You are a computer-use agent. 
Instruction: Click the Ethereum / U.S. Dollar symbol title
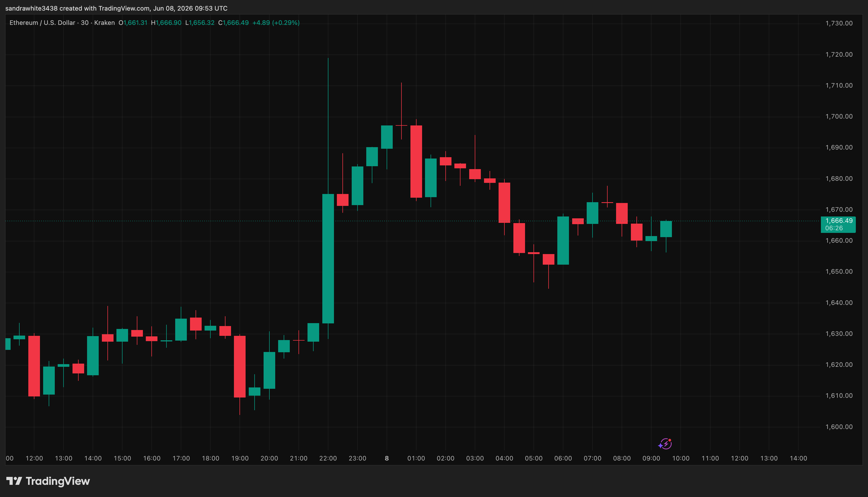(42, 22)
